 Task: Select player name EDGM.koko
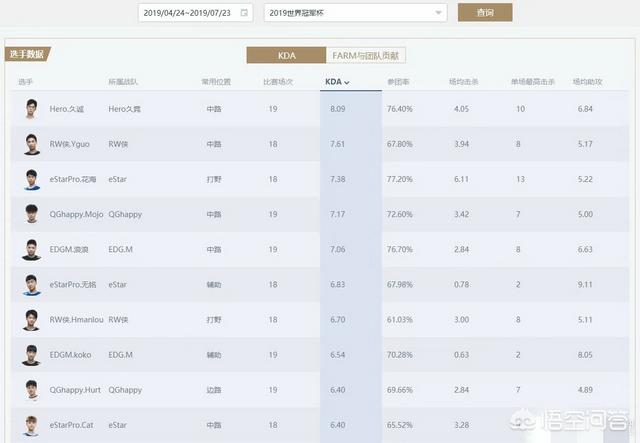point(70,355)
